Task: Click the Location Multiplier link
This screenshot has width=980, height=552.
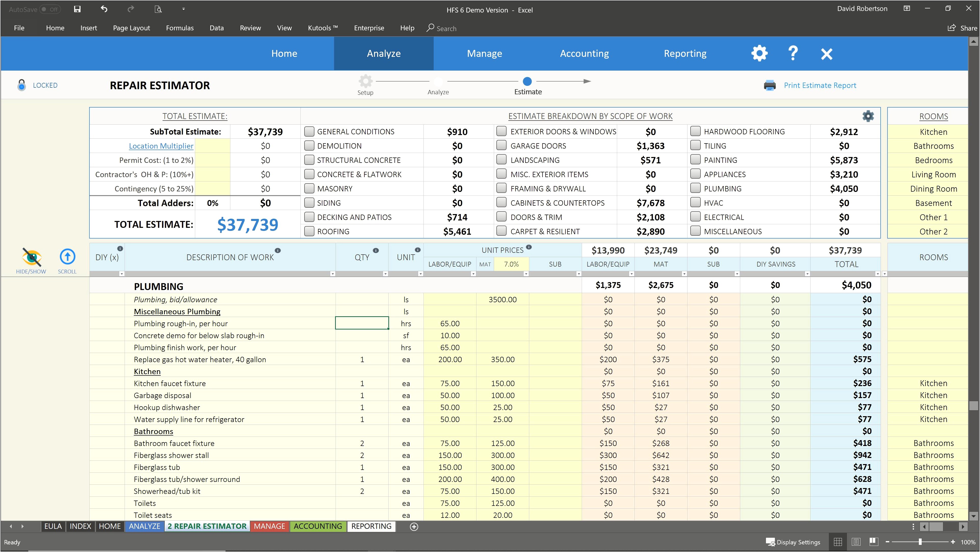Action: pyautogui.click(x=161, y=146)
